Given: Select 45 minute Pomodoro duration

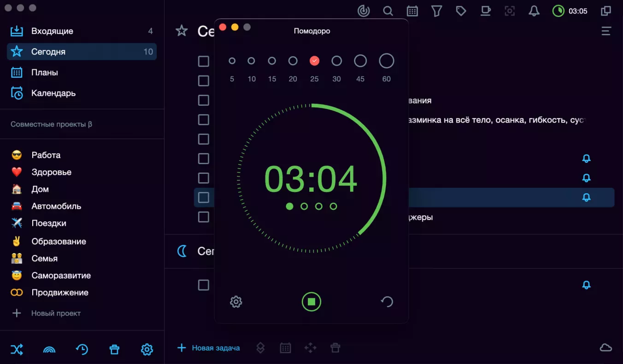Looking at the screenshot, I should (360, 61).
